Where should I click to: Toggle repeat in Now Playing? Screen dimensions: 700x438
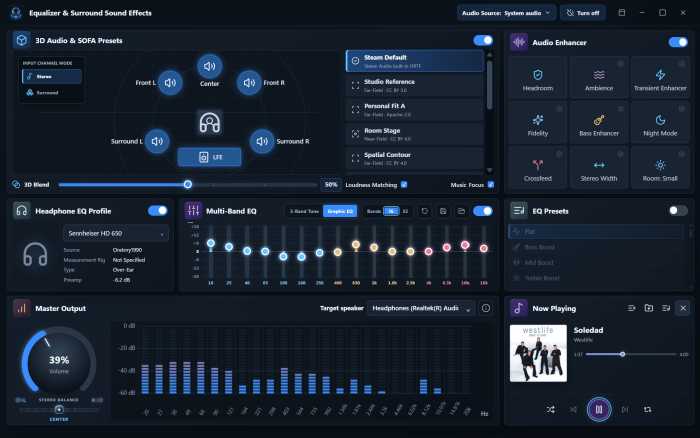pos(647,409)
